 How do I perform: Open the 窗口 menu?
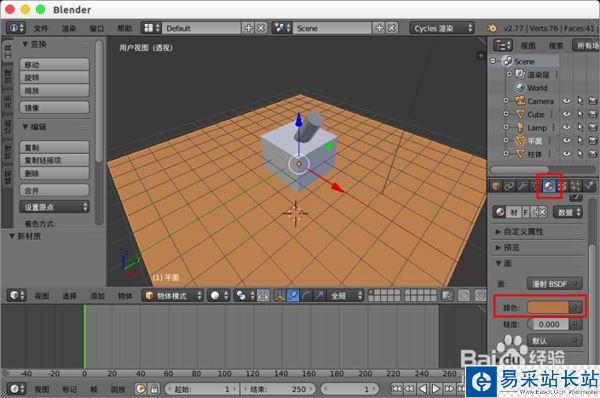coord(96,28)
